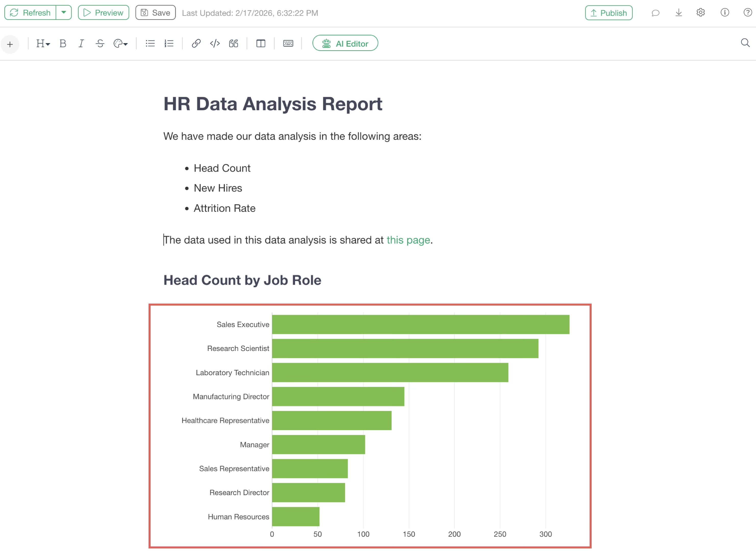This screenshot has height=551, width=756.
Task: Expand the Refresh options arrow
Action: pyautogui.click(x=64, y=13)
